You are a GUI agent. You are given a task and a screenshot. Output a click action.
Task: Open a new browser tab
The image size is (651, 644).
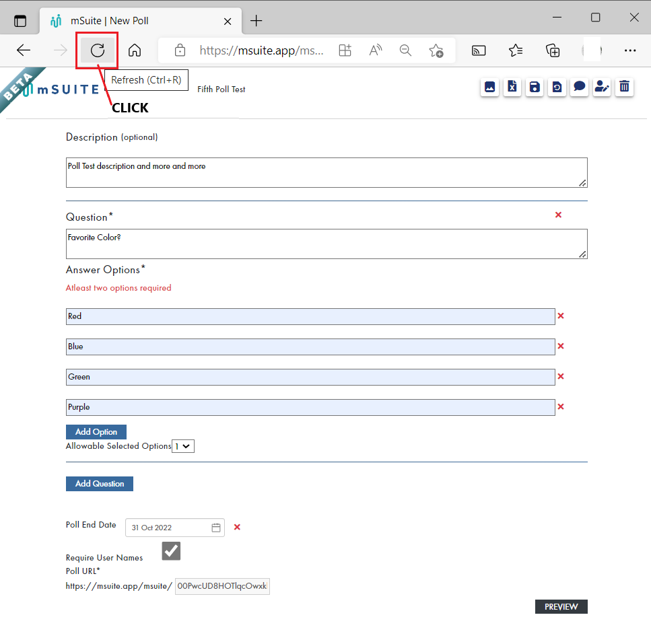pyautogui.click(x=256, y=21)
